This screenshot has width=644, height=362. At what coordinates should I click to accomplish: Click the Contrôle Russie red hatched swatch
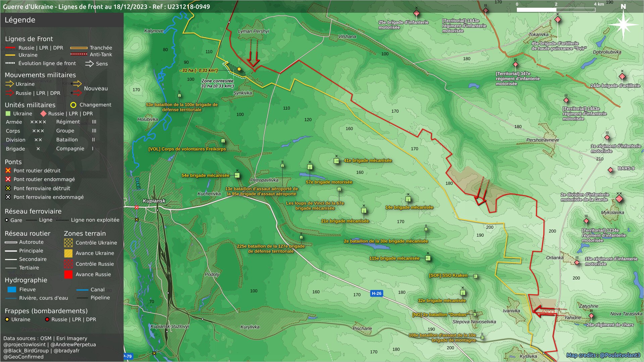pyautogui.click(x=68, y=264)
